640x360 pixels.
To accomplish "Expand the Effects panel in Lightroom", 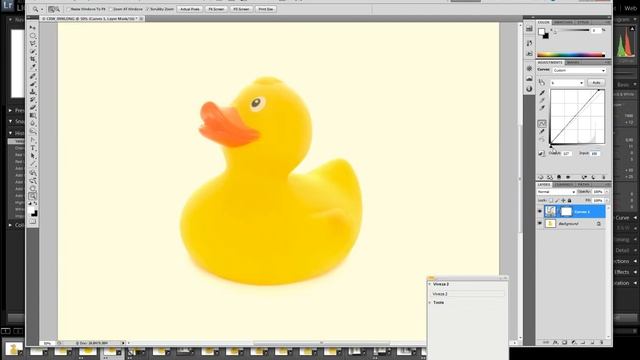I will click(635, 272).
